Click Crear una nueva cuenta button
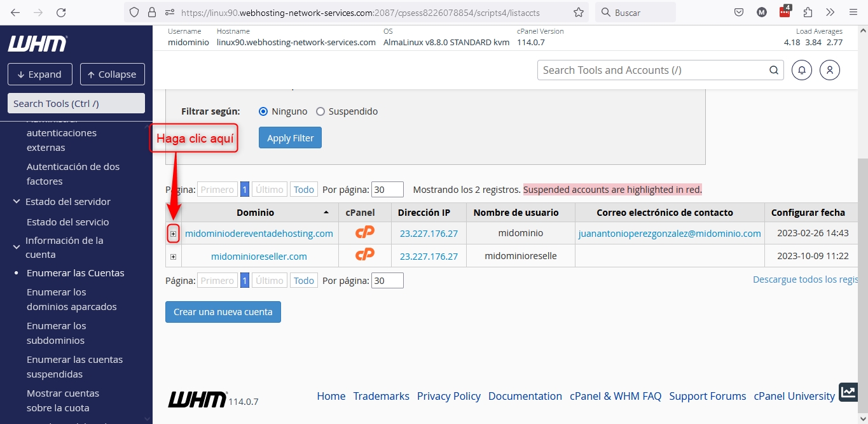 (x=223, y=312)
